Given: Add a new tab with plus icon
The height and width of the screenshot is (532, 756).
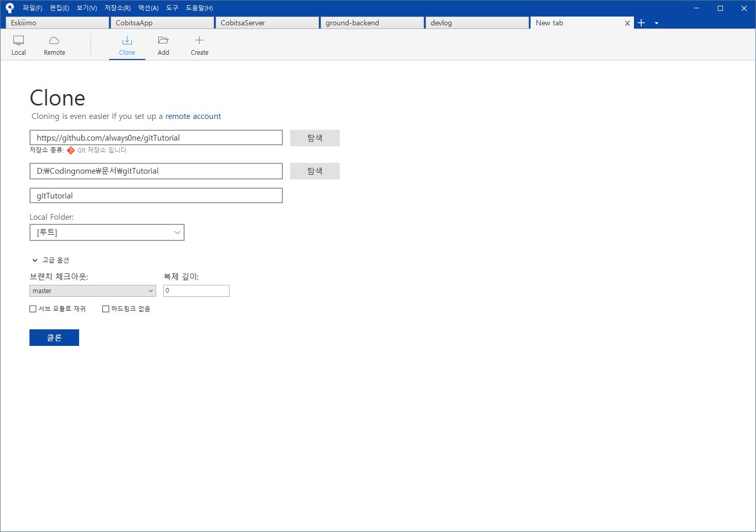Looking at the screenshot, I should pyautogui.click(x=641, y=23).
